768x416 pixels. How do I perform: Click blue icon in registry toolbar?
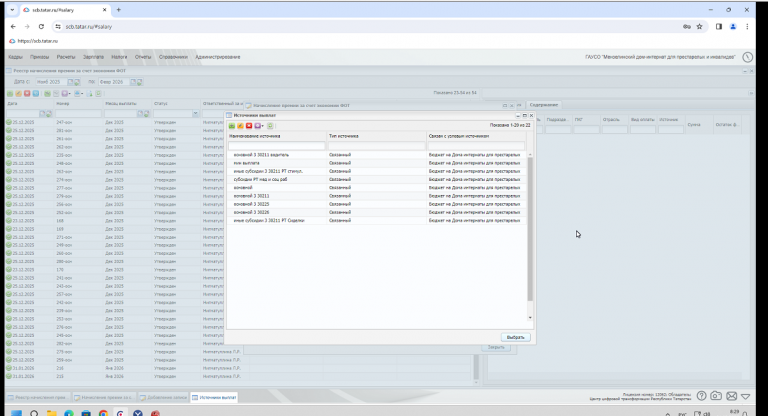pos(36,94)
